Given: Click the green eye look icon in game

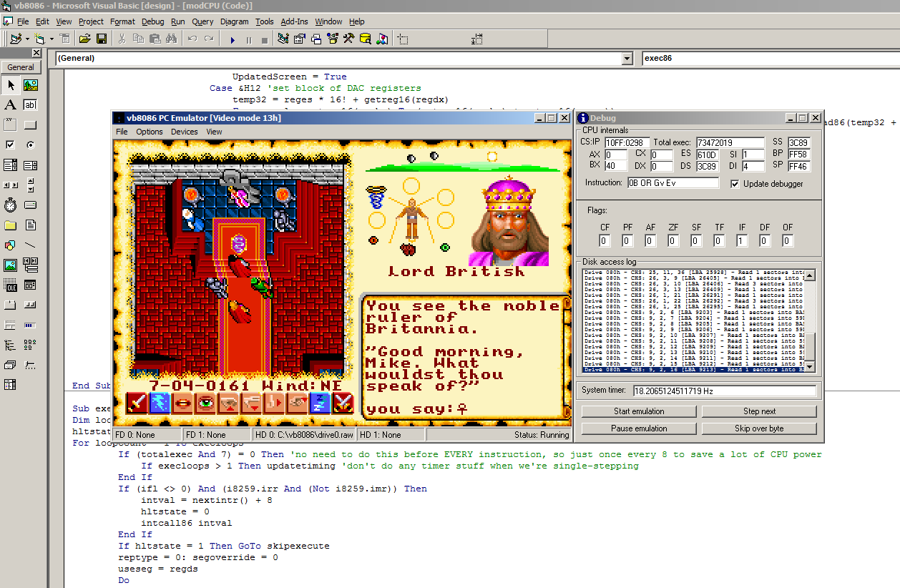Looking at the screenshot, I should 205,403.
